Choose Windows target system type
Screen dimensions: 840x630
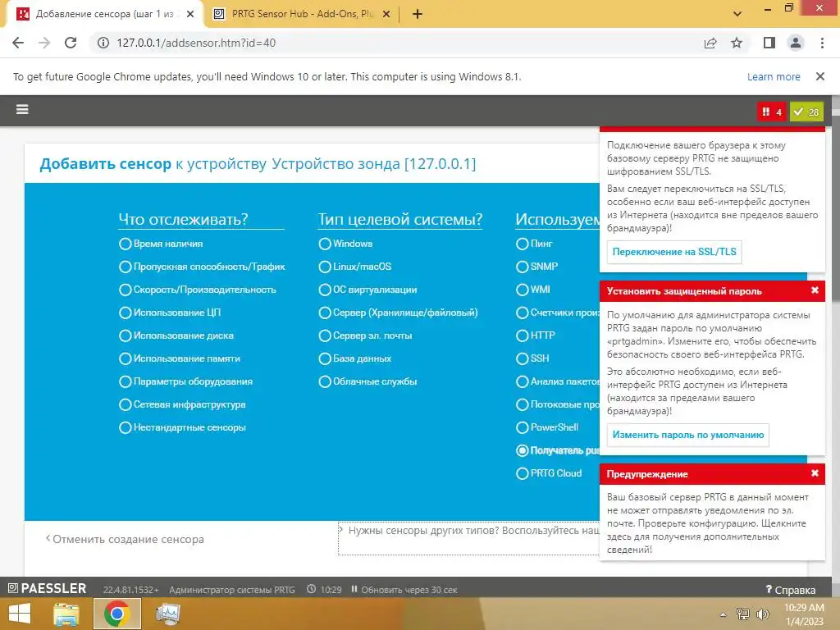pos(325,244)
